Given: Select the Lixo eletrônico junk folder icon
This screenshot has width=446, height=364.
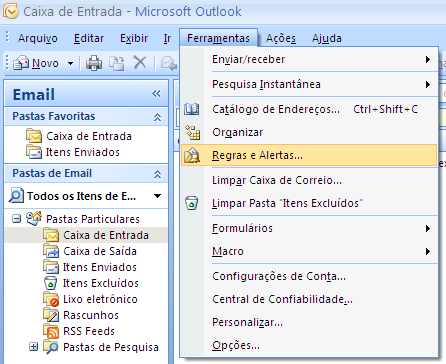Looking at the screenshot, I should (x=51, y=299).
